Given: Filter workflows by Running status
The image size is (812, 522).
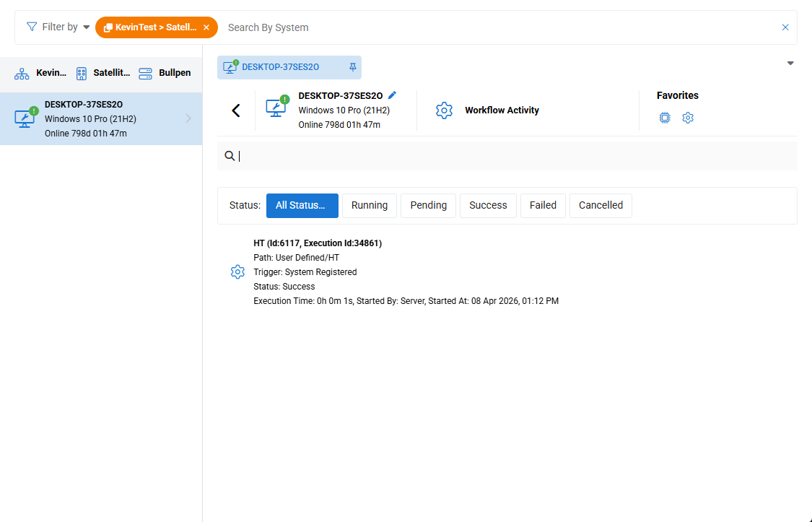Looking at the screenshot, I should coord(370,206).
